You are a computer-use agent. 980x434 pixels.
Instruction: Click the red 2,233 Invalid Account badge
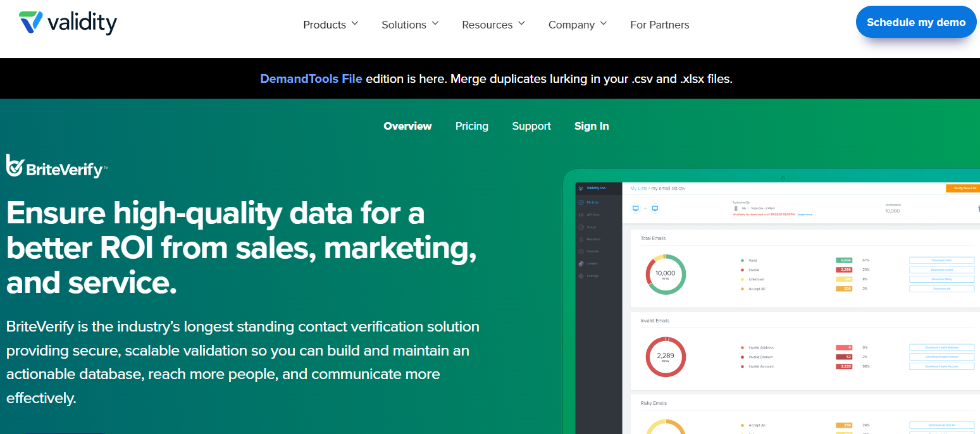coord(844,366)
